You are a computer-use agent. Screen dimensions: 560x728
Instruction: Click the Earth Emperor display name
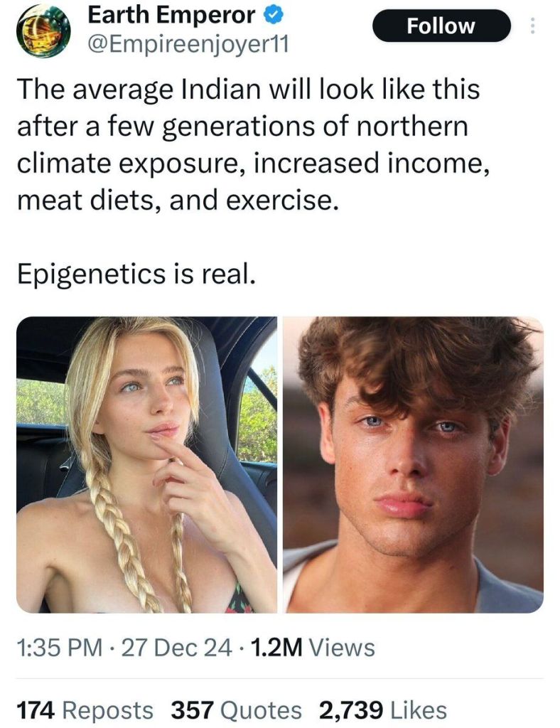click(x=171, y=16)
